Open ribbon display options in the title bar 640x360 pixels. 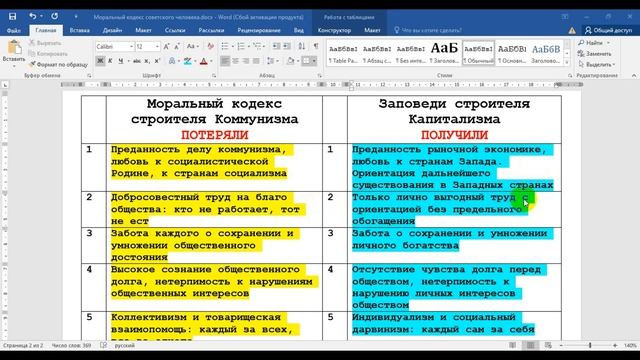[565, 16]
